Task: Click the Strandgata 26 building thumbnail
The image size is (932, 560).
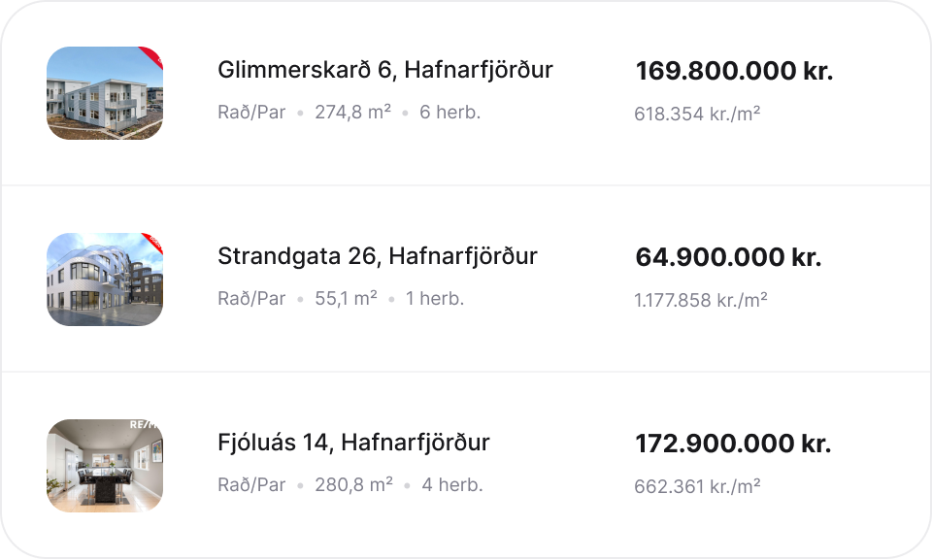Action: 105,280
